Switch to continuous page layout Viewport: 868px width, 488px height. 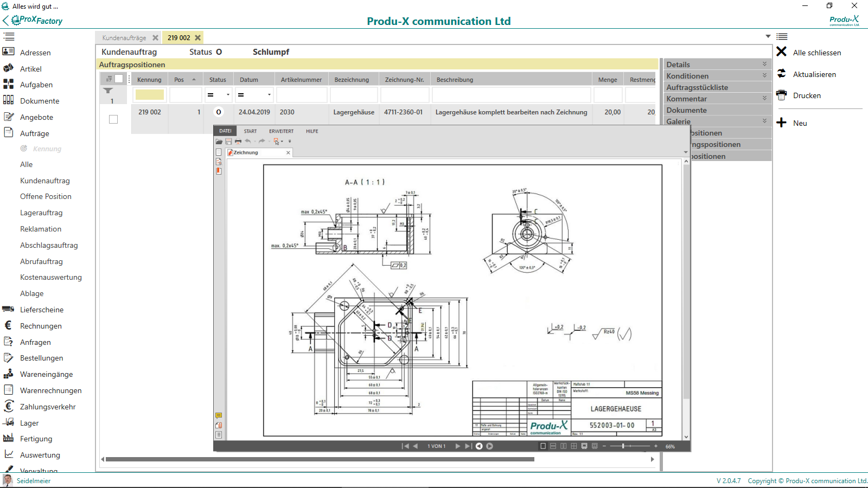[x=553, y=446]
